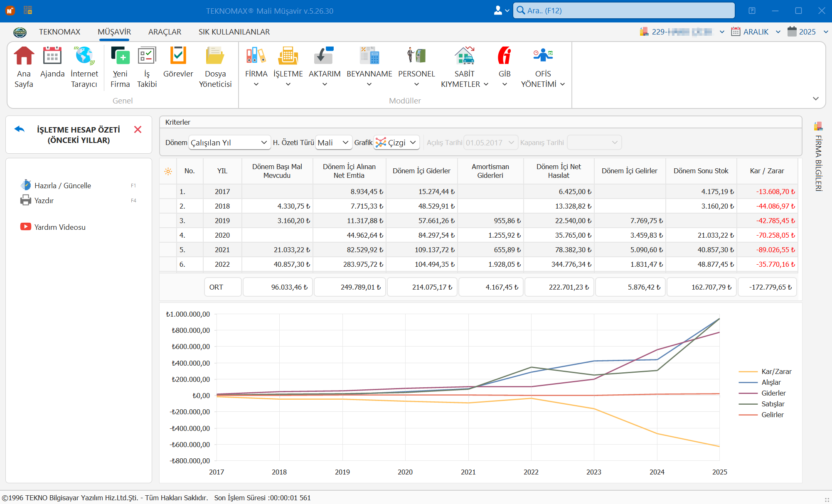This screenshot has width=832, height=504.
Task: Switch to the ARAÇLAR tab
Action: (x=165, y=32)
